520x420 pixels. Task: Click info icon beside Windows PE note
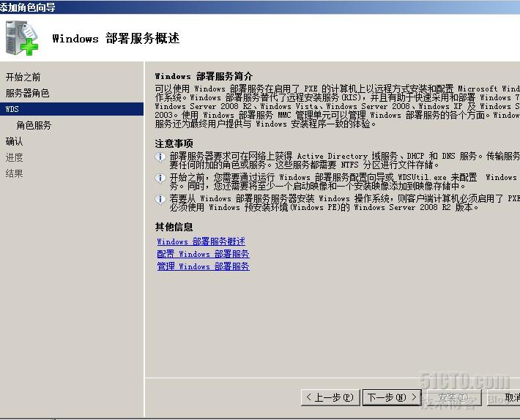[160, 200]
